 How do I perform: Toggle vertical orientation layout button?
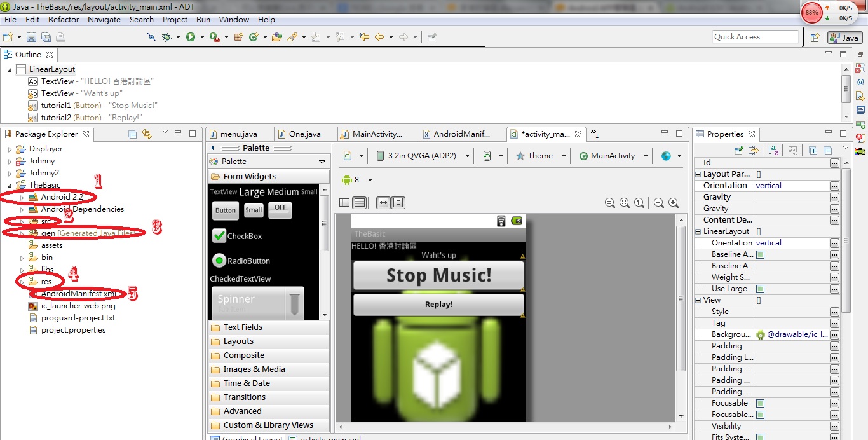click(359, 203)
